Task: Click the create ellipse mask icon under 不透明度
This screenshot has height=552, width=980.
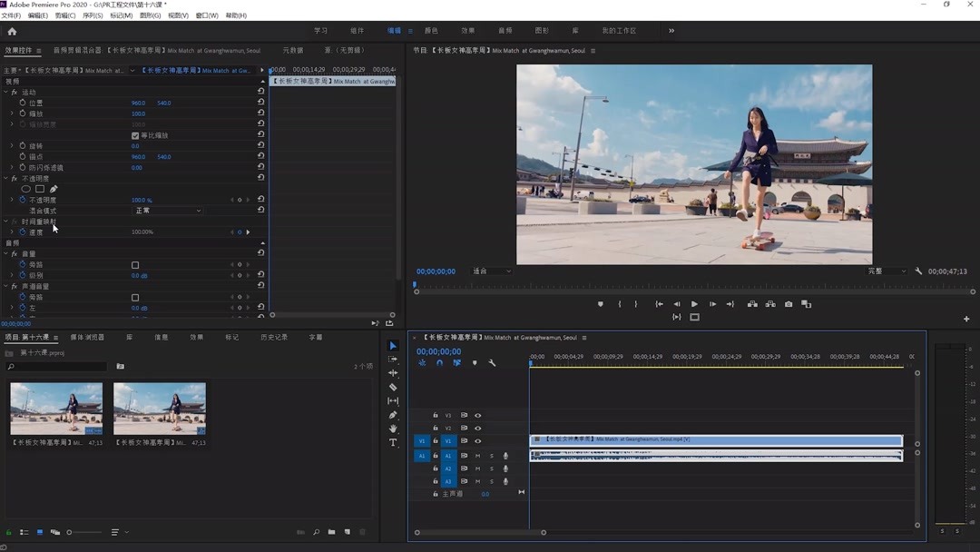Action: click(25, 189)
